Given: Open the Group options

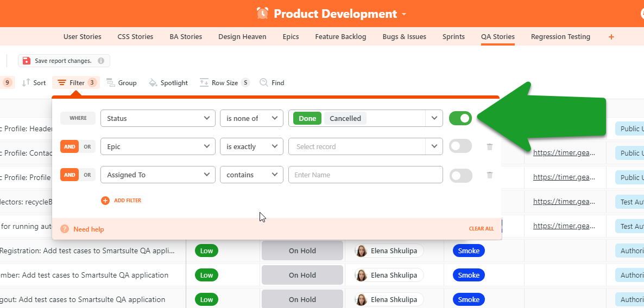Looking at the screenshot, I should [122, 82].
